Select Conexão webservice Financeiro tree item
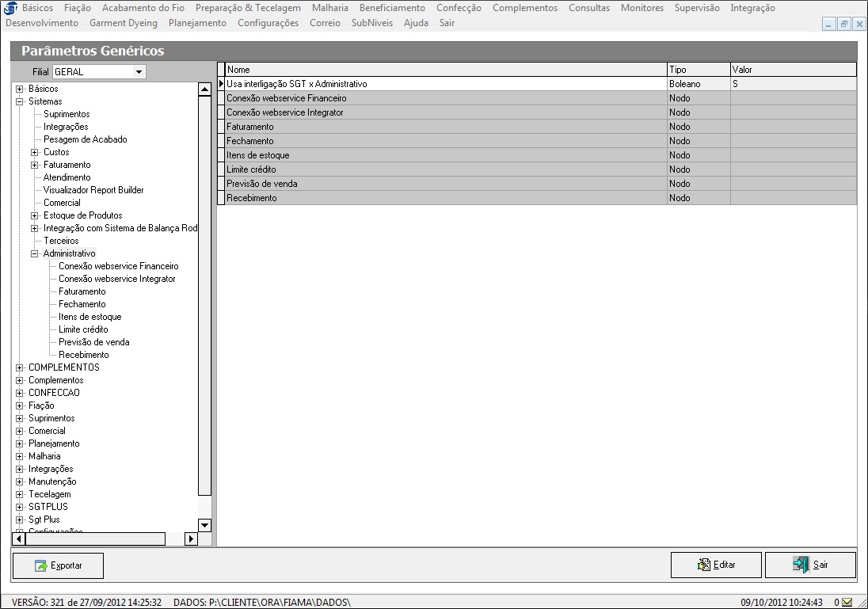 point(118,266)
